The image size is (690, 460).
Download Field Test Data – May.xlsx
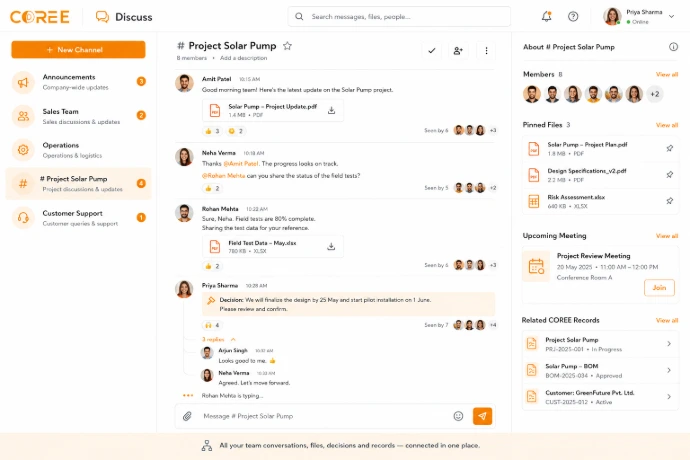(x=331, y=247)
